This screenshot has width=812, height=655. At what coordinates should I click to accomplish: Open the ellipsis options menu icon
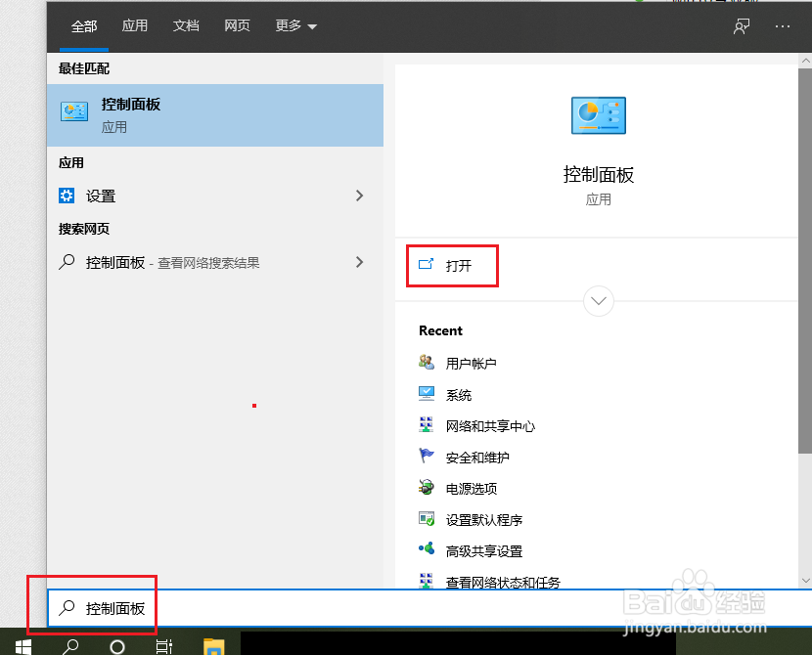(782, 26)
